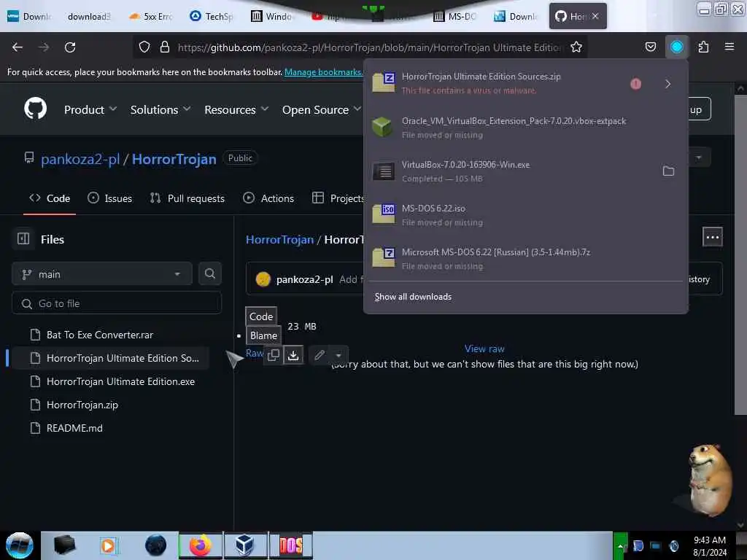Open the edit options dropdown arrow
The height and width of the screenshot is (560, 747).
338,355
